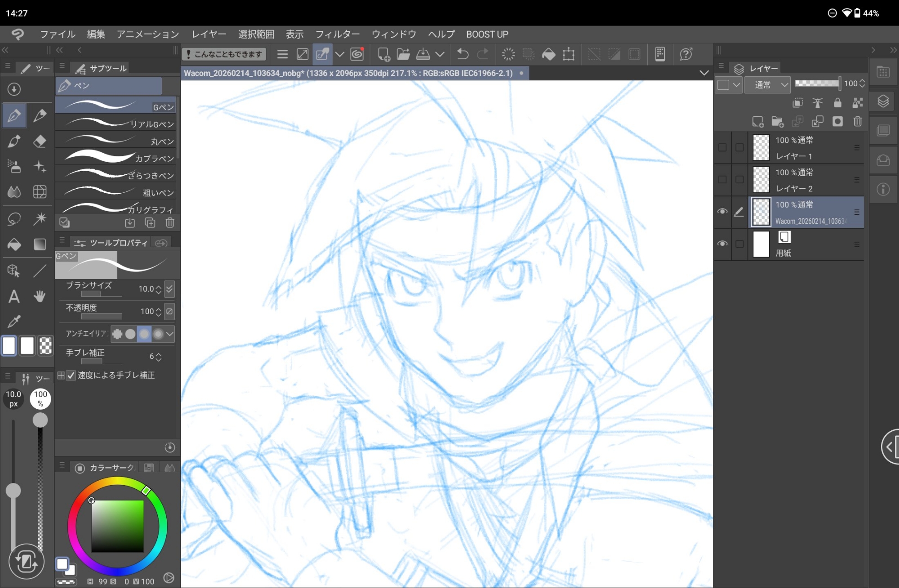Click the Undo arrow in toolbar

pyautogui.click(x=463, y=54)
